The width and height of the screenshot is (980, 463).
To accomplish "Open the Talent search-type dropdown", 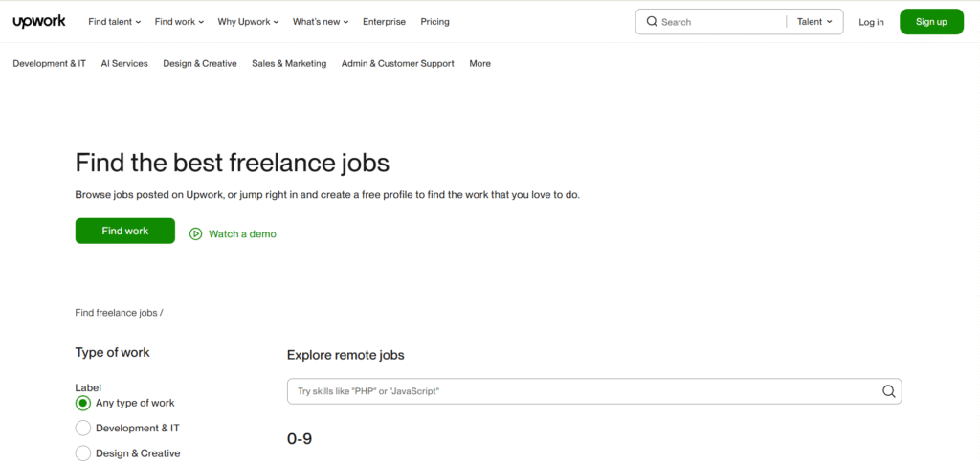I will [x=814, y=22].
